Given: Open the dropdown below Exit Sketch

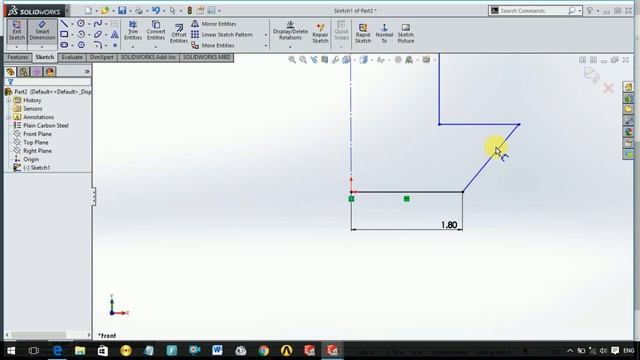Looking at the screenshot, I should click(x=17, y=47).
